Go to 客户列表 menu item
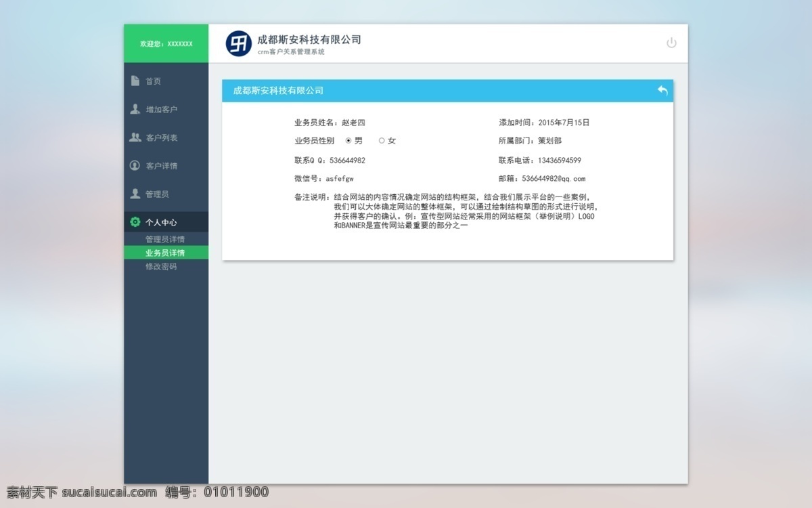Screen dimensions: 812x508 [166, 137]
